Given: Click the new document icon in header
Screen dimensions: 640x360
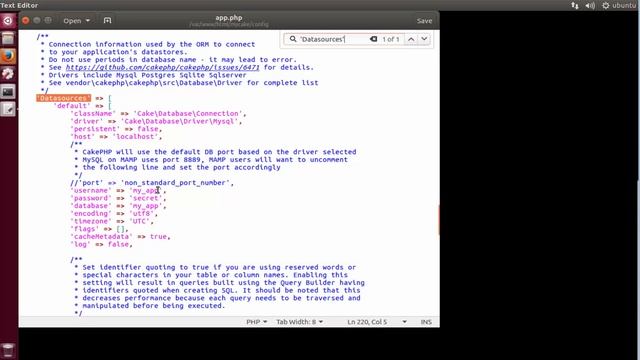Looking at the screenshot, I should pyautogui.click(x=107, y=20).
